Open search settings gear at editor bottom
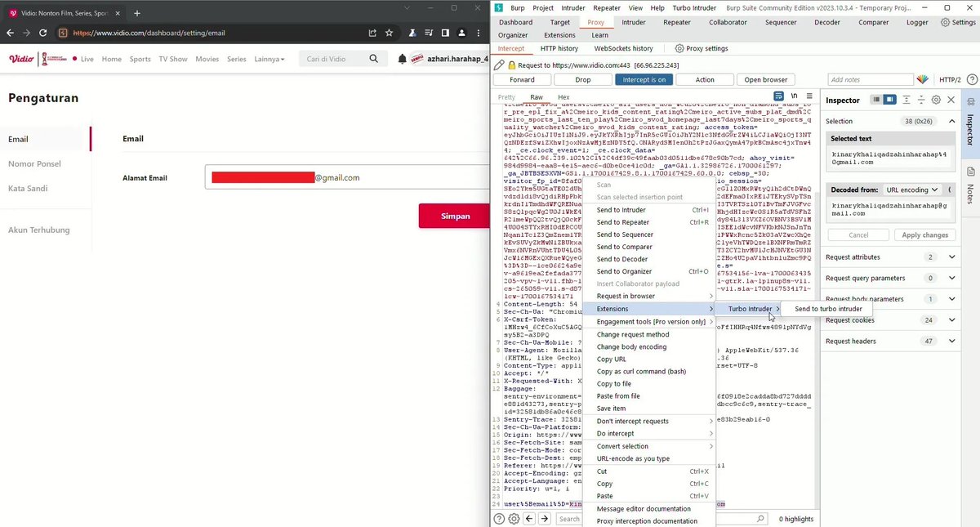 pyautogui.click(x=514, y=519)
